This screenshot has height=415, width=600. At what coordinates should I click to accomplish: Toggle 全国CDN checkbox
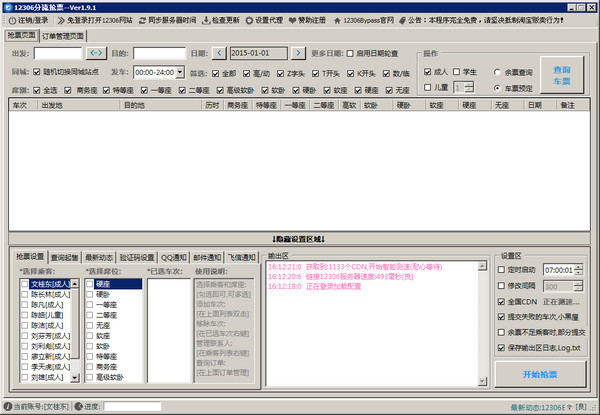tap(501, 302)
